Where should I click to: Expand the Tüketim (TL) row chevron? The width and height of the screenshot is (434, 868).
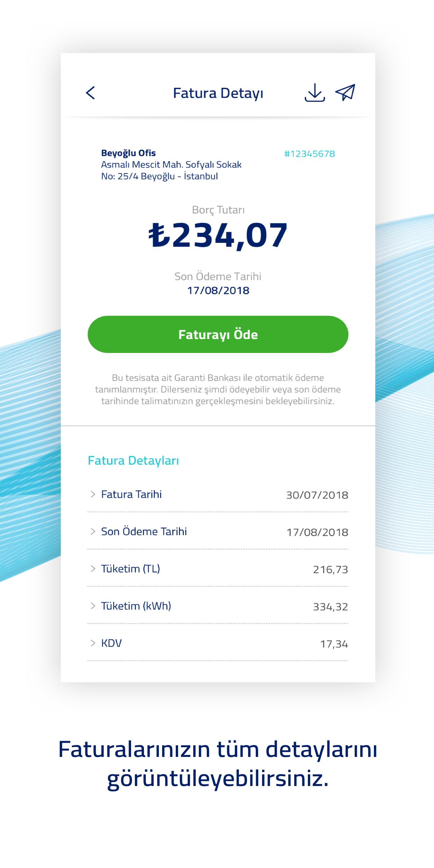[93, 569]
